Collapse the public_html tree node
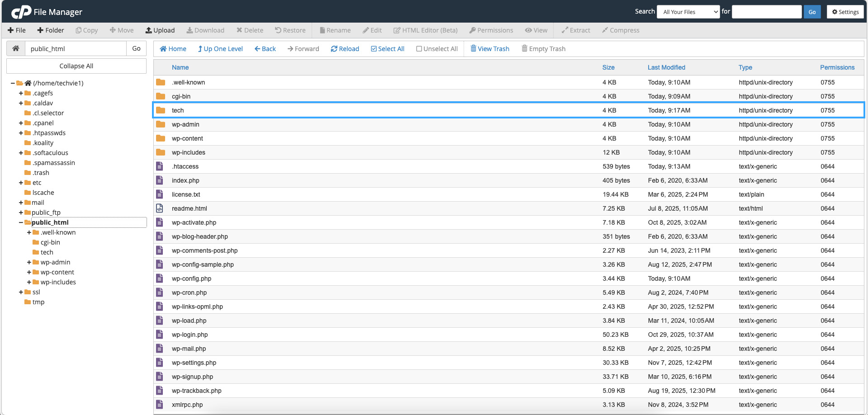Image resolution: width=868 pixels, height=415 pixels. click(21, 222)
